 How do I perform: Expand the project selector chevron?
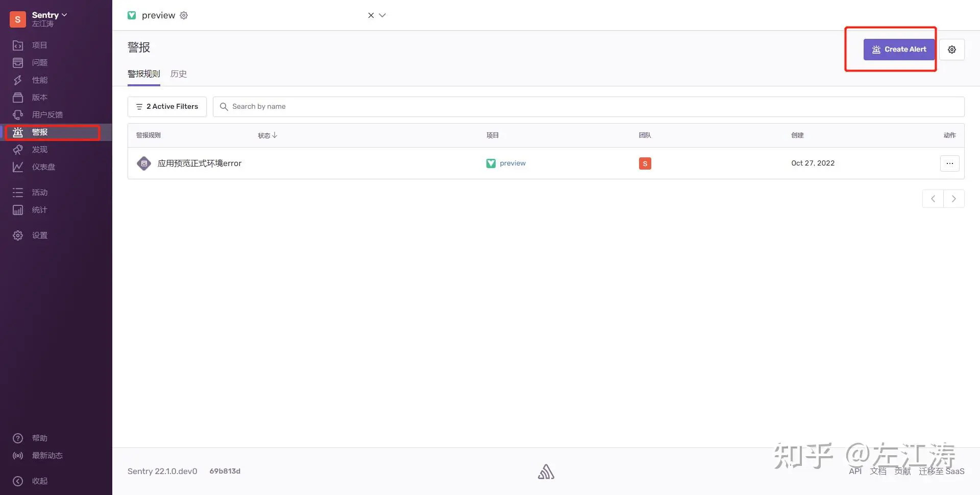click(382, 15)
